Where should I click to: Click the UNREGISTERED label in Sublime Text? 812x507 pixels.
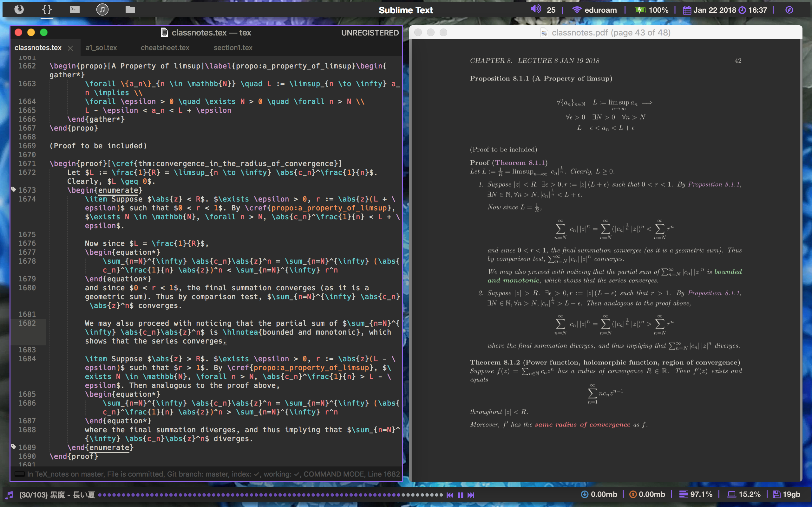370,33
